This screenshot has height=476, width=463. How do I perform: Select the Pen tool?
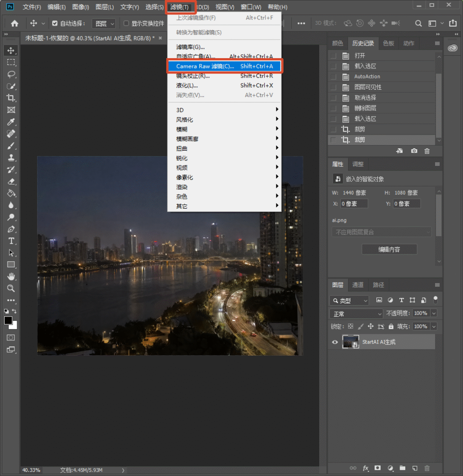pos(11,229)
